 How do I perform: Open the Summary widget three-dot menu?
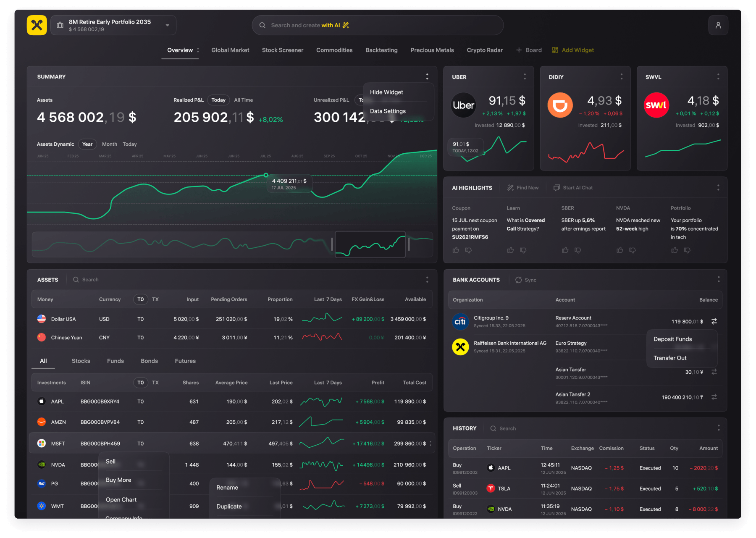[x=427, y=76]
